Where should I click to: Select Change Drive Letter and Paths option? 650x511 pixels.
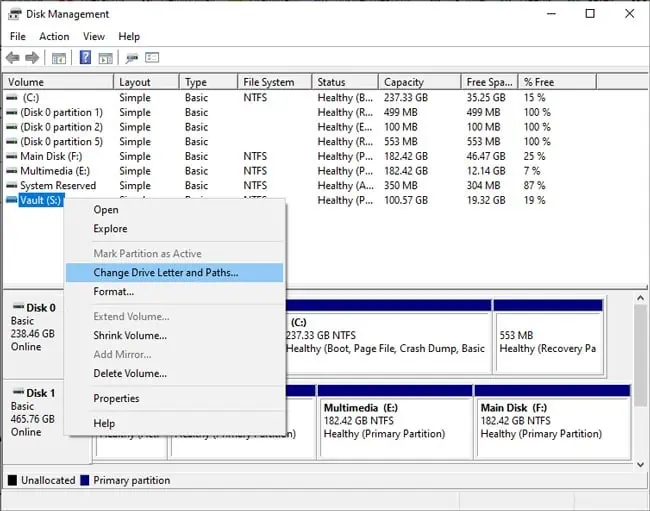pyautogui.click(x=175, y=273)
